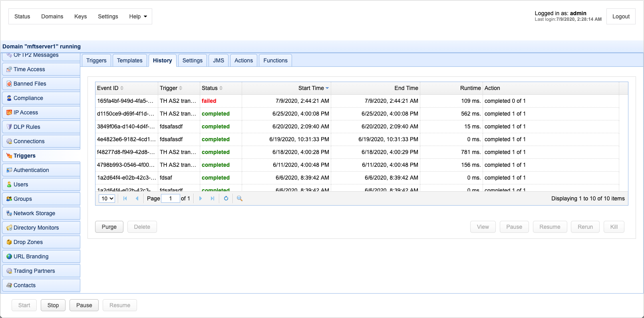Sort by Event ID column
The image size is (644, 318).
point(110,88)
